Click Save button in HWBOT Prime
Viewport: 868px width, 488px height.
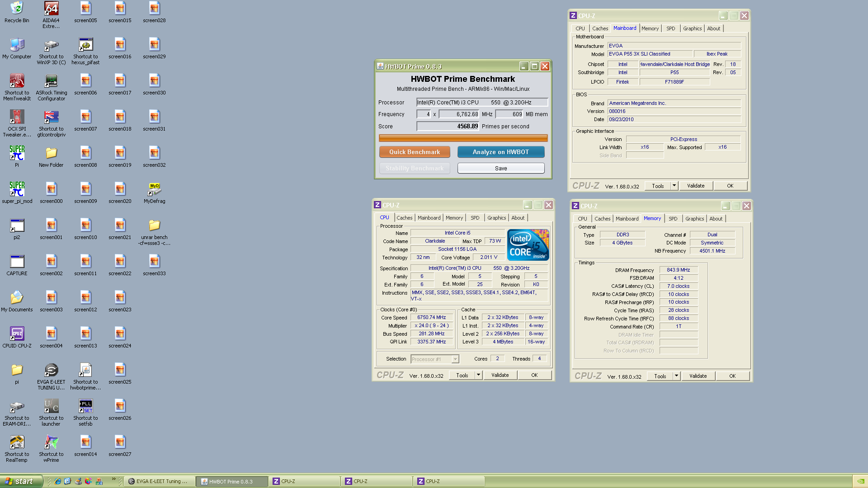pos(501,169)
